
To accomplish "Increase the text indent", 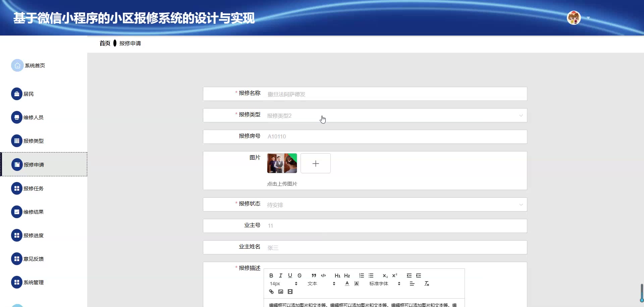I will point(419,275).
